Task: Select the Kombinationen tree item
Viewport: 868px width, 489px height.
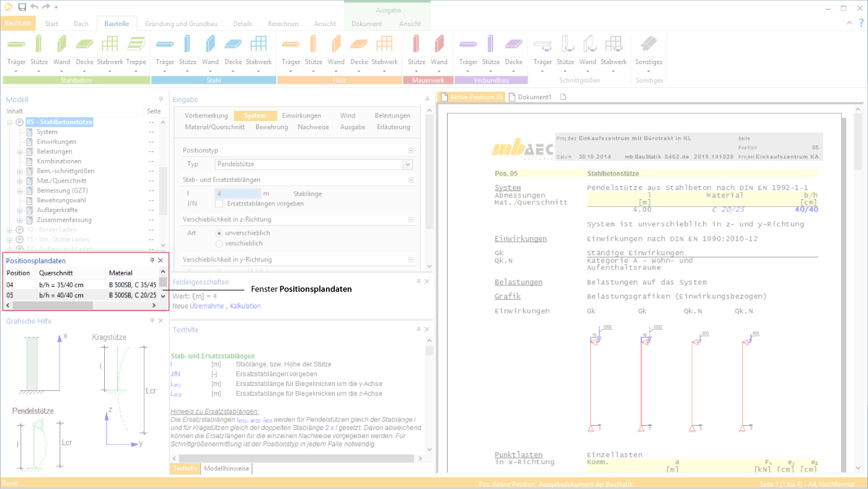Action: (59, 161)
